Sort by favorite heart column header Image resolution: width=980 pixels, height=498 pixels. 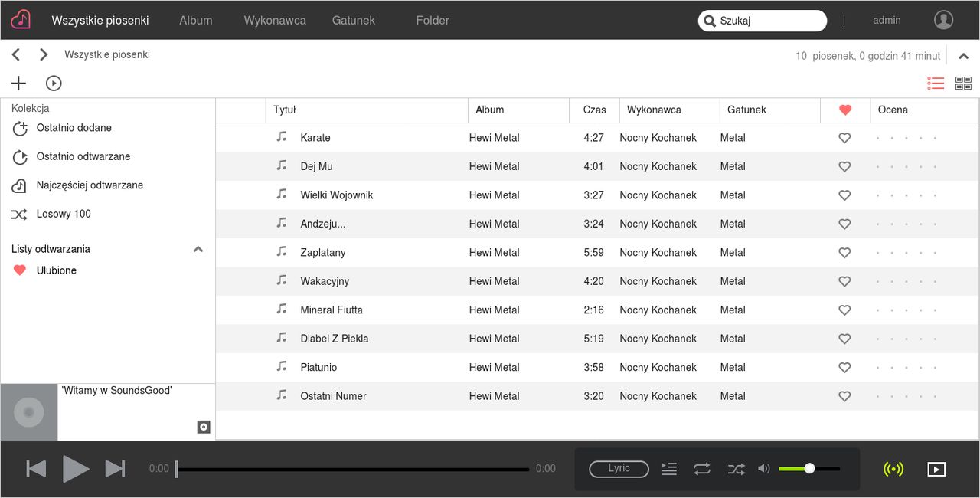pos(845,110)
